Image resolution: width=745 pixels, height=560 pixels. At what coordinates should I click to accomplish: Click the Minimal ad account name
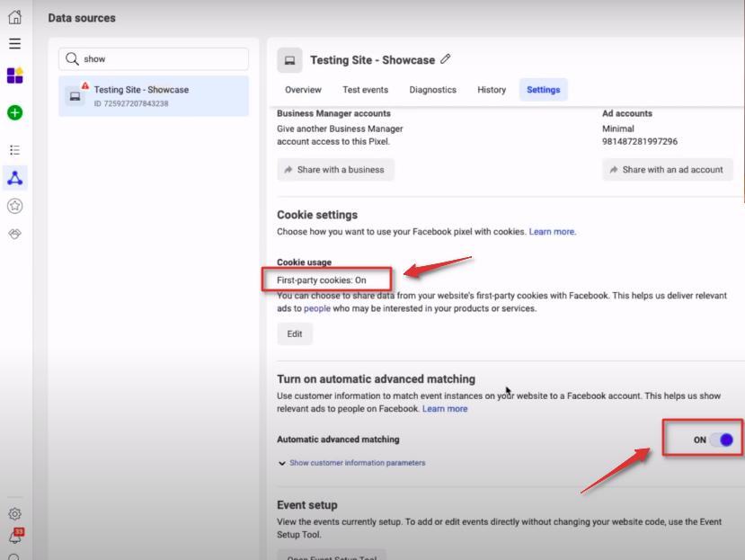(618, 129)
